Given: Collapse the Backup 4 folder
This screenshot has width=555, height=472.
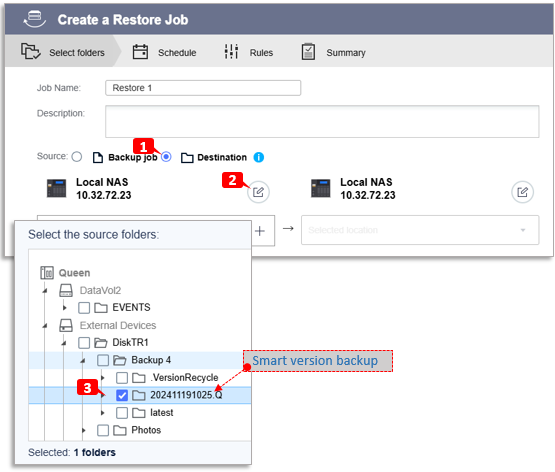Looking at the screenshot, I should (x=83, y=360).
